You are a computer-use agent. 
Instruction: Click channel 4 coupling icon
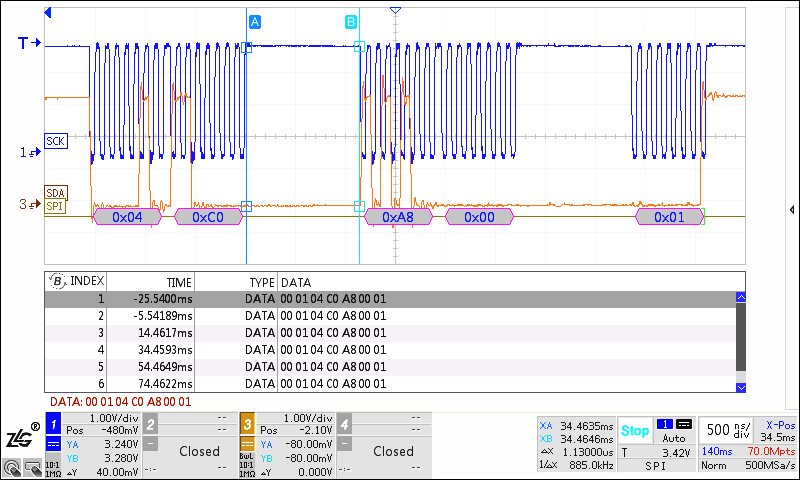pyautogui.click(x=344, y=444)
